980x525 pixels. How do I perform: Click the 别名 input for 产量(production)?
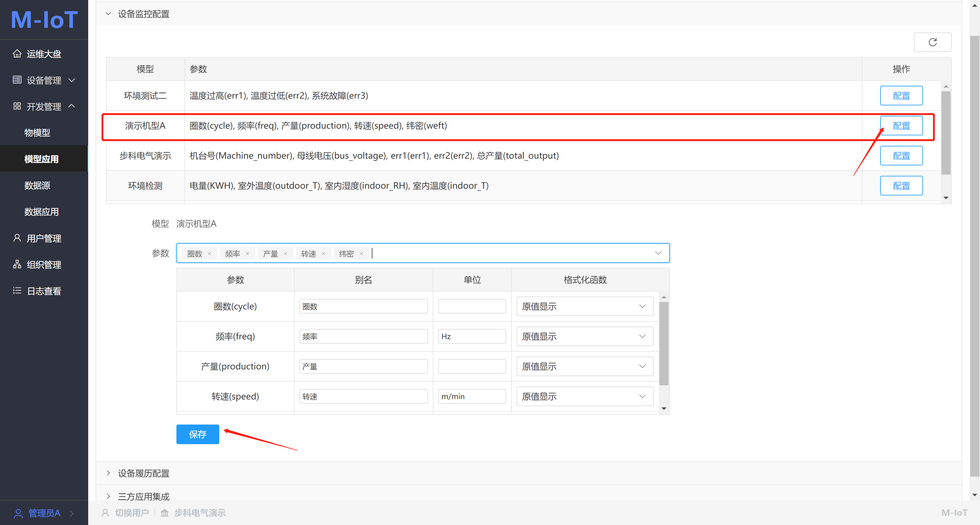363,366
